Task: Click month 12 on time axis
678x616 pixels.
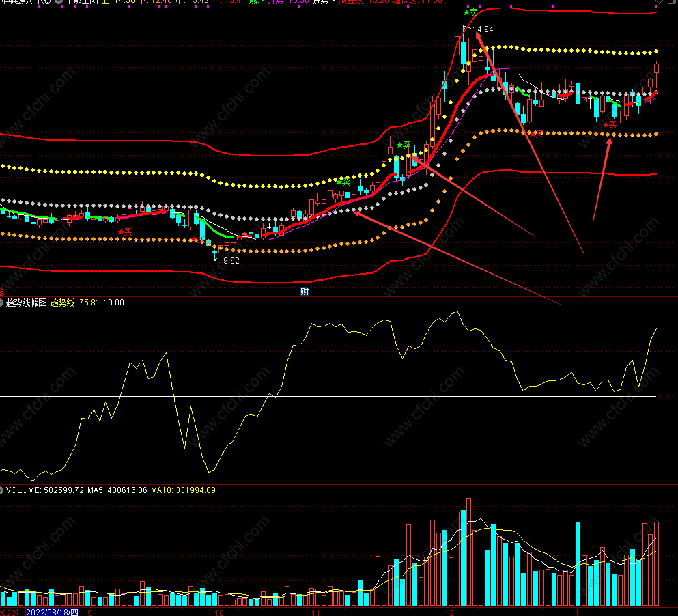Action: coord(449,613)
